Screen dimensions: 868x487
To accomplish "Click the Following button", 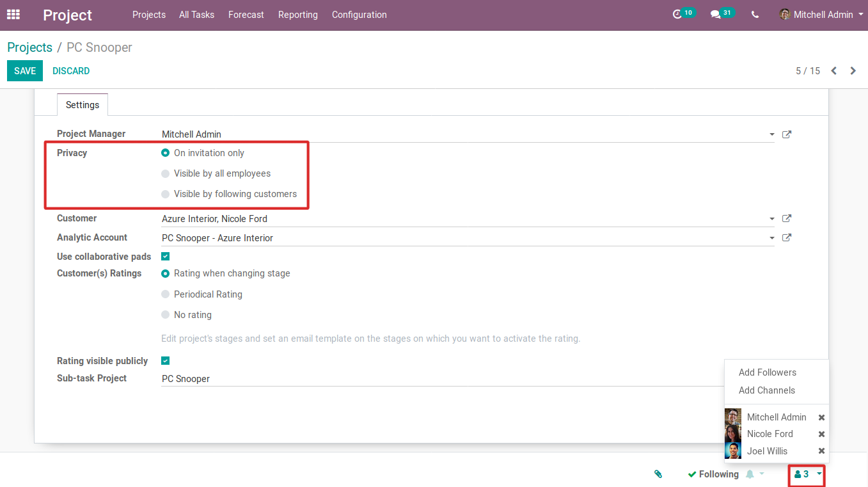I will click(x=713, y=474).
